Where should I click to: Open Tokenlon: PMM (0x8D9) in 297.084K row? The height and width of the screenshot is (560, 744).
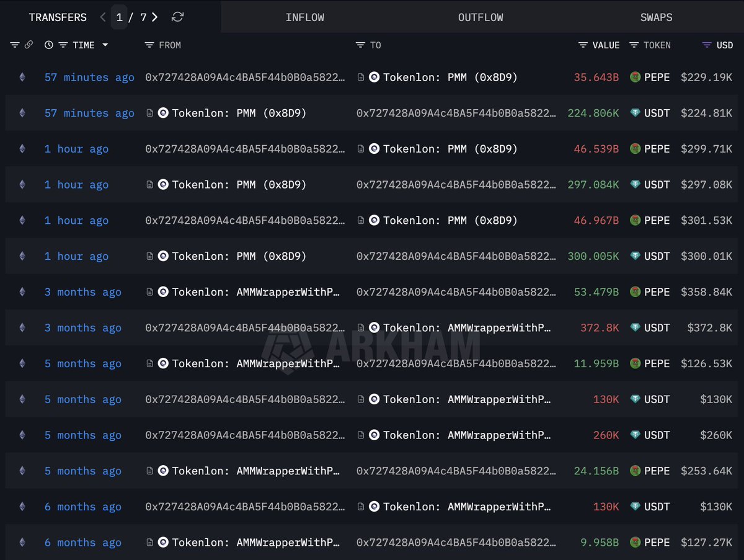239,185
